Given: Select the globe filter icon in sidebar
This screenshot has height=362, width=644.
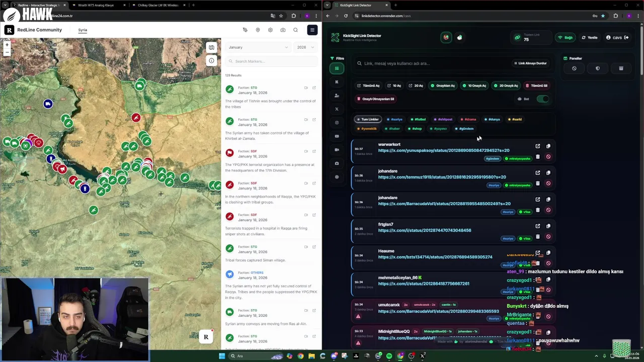Looking at the screenshot, I should point(337,177).
